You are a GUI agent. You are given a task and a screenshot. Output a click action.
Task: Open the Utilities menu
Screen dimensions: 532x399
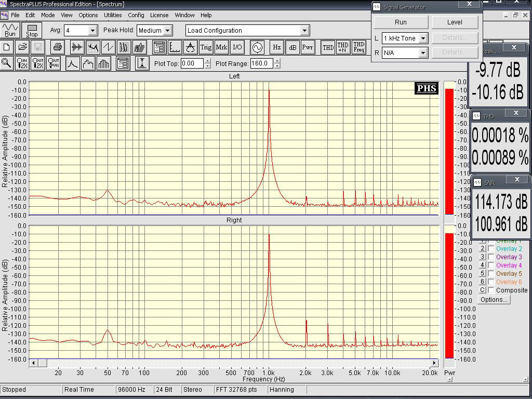click(113, 15)
